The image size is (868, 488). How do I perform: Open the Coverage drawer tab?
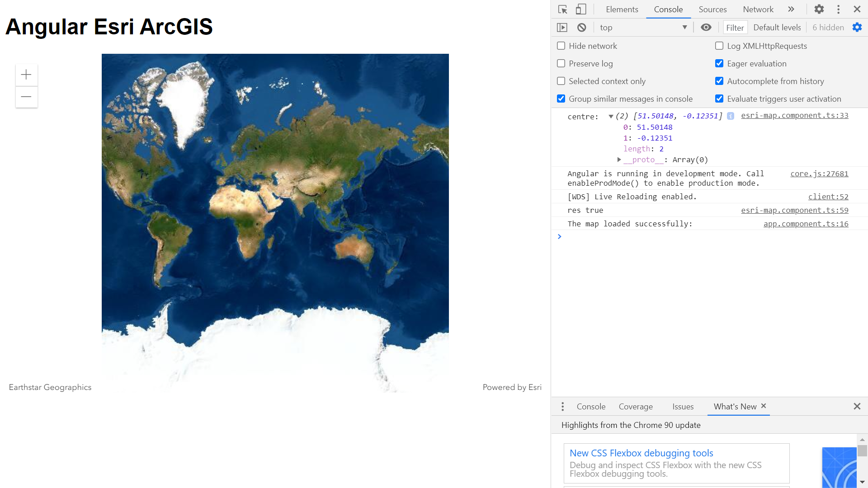coord(636,407)
